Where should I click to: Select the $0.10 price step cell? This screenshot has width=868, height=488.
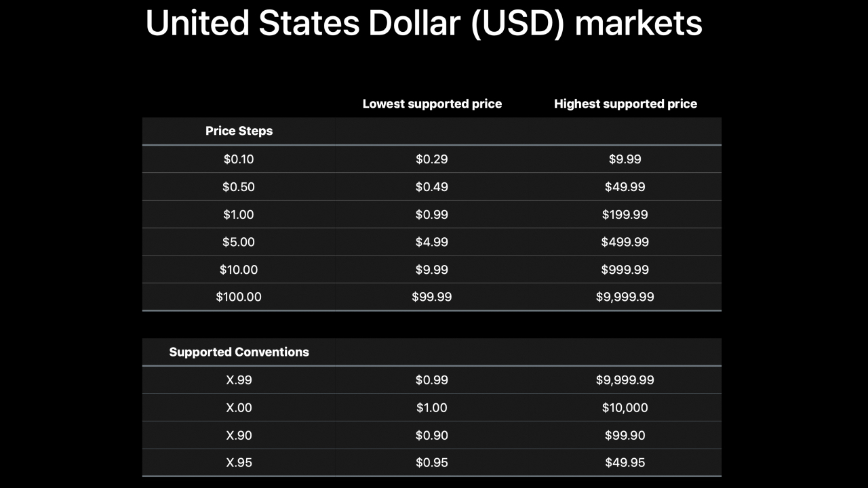[239, 159]
